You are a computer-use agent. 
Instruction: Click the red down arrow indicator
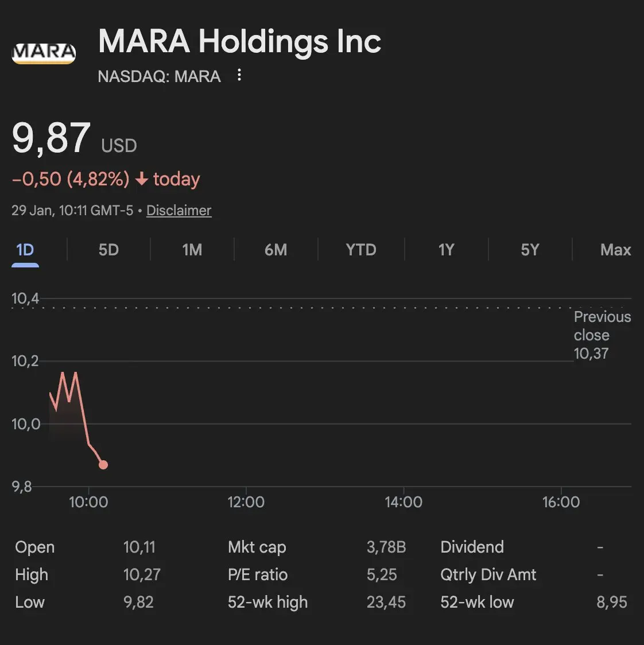coord(142,180)
